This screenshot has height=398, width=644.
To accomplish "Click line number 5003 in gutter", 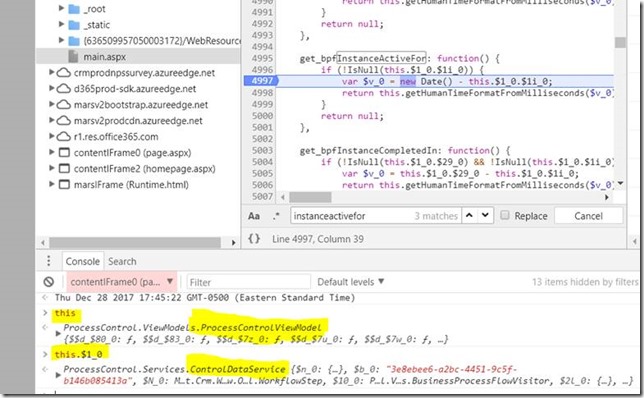I will pos(262,150).
